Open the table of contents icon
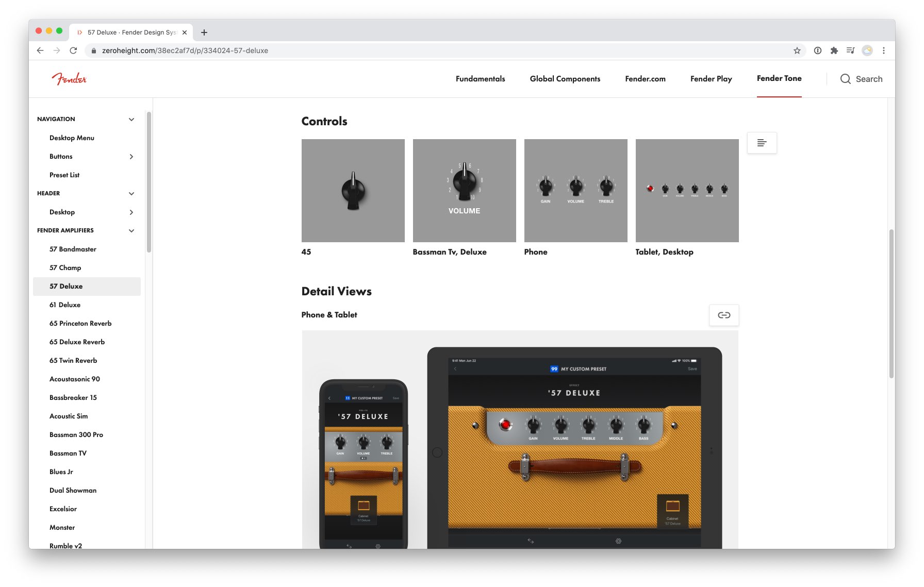The height and width of the screenshot is (587, 924). (762, 143)
